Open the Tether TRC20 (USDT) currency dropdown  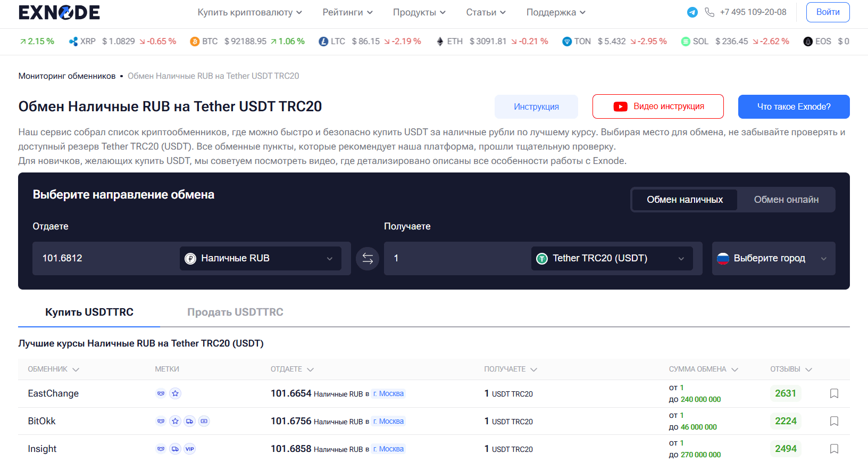[612, 258]
